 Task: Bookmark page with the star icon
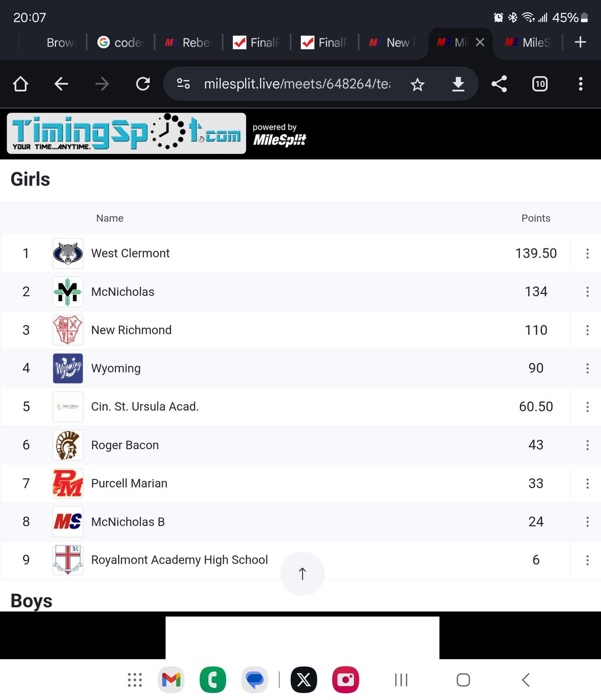pos(417,85)
